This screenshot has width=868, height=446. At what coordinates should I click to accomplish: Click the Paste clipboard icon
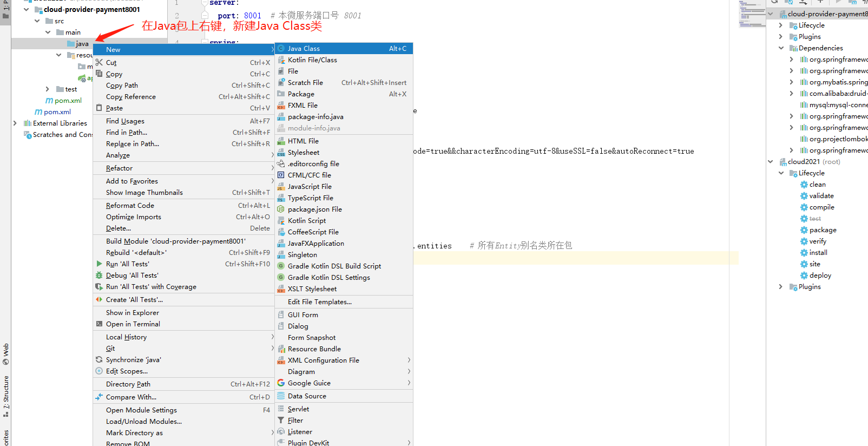coord(99,108)
